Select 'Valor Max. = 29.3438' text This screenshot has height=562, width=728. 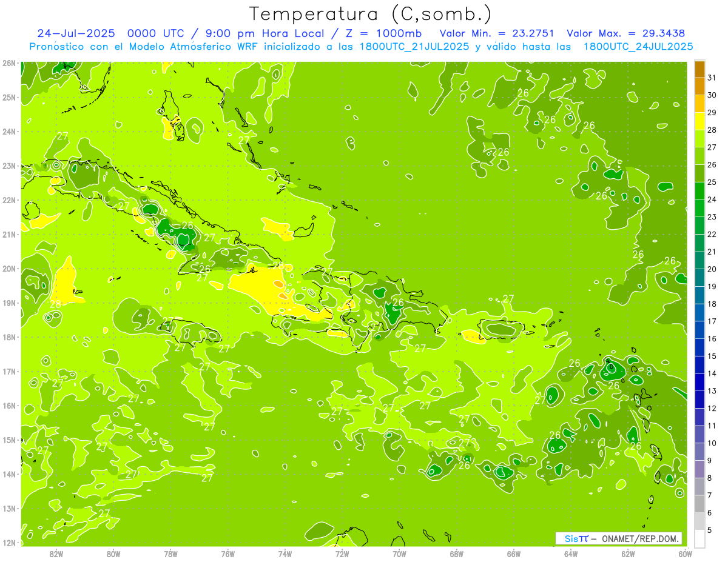coord(627,33)
